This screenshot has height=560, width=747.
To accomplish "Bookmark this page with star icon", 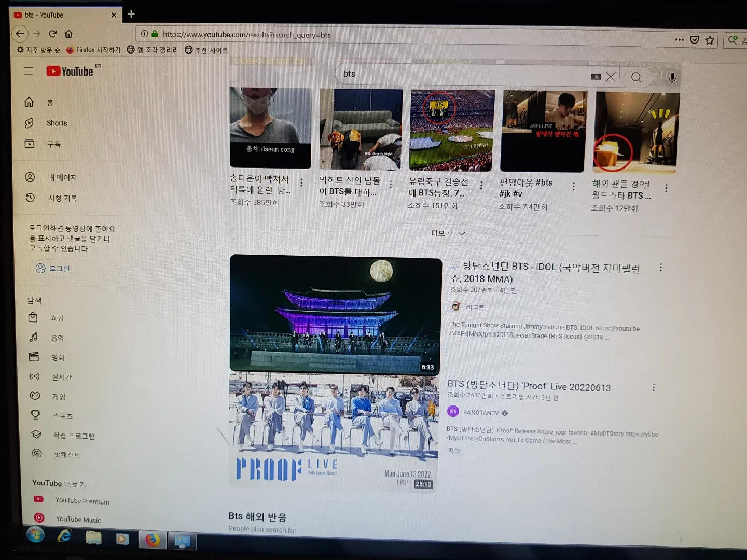I will 710,40.
